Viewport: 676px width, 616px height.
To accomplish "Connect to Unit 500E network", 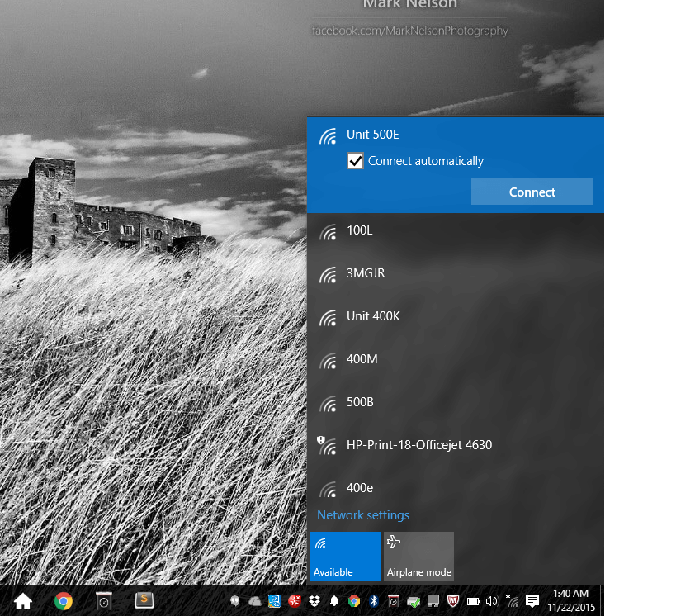I will [x=532, y=192].
